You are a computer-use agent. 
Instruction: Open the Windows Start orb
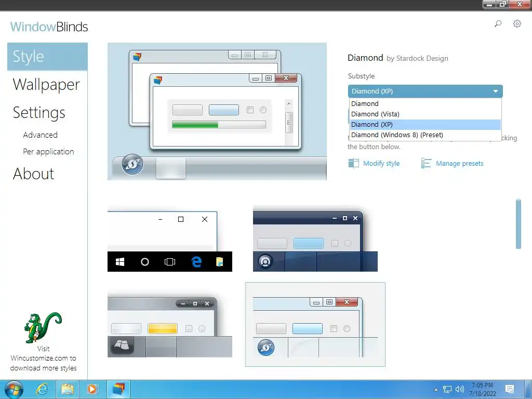[x=14, y=390]
